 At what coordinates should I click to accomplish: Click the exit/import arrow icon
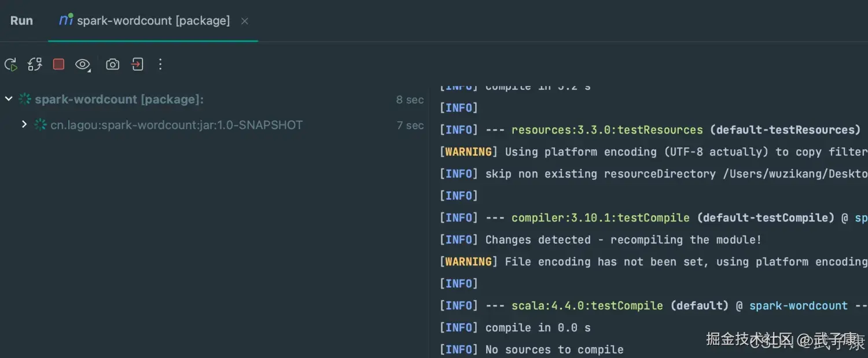tap(137, 64)
